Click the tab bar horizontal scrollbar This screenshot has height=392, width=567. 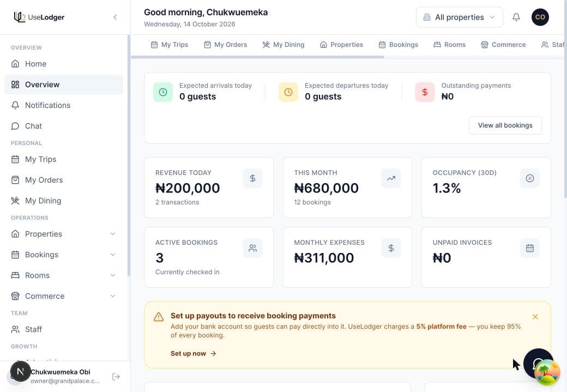257,57
